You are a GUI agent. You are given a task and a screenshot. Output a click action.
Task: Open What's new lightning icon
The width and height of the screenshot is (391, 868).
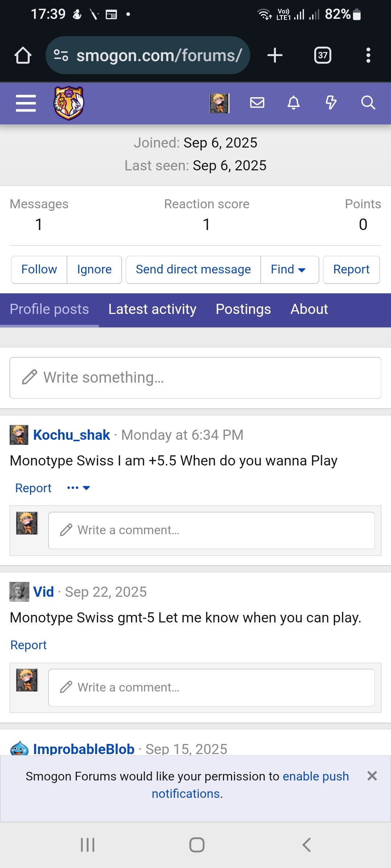click(331, 103)
